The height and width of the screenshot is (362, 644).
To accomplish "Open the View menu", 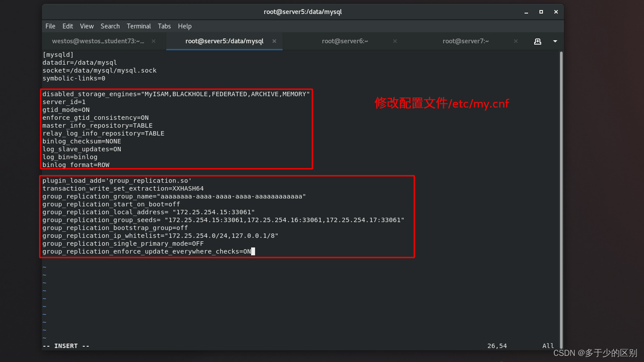I will [87, 26].
